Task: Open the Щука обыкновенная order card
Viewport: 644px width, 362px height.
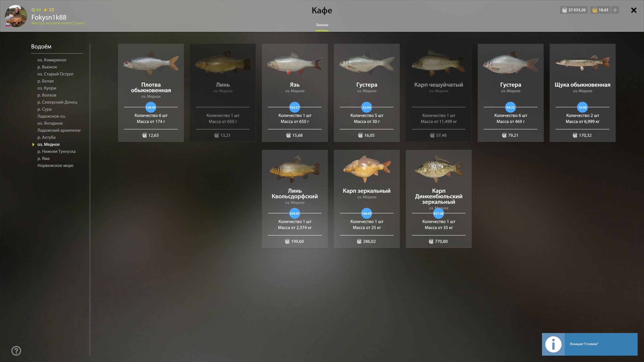Action: click(x=582, y=93)
